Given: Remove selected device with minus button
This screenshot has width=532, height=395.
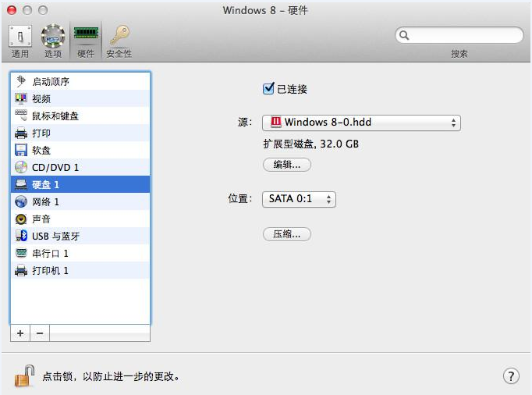Looking at the screenshot, I should [40, 333].
